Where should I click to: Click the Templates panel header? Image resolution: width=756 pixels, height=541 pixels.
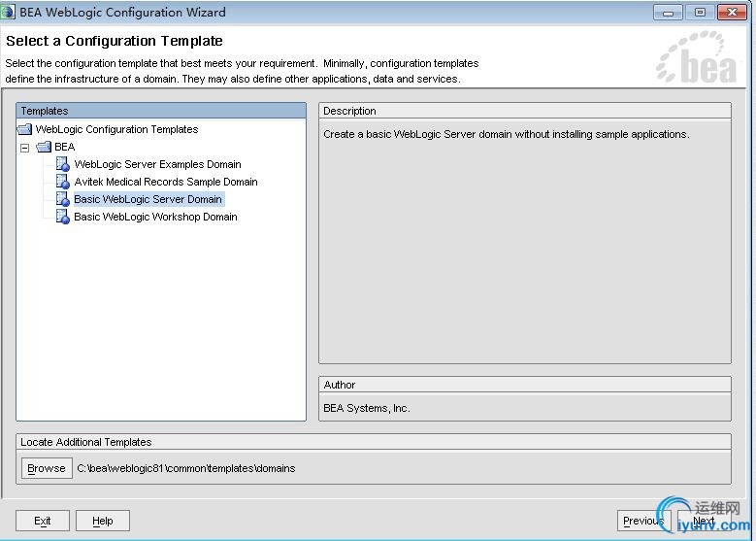click(x=161, y=111)
